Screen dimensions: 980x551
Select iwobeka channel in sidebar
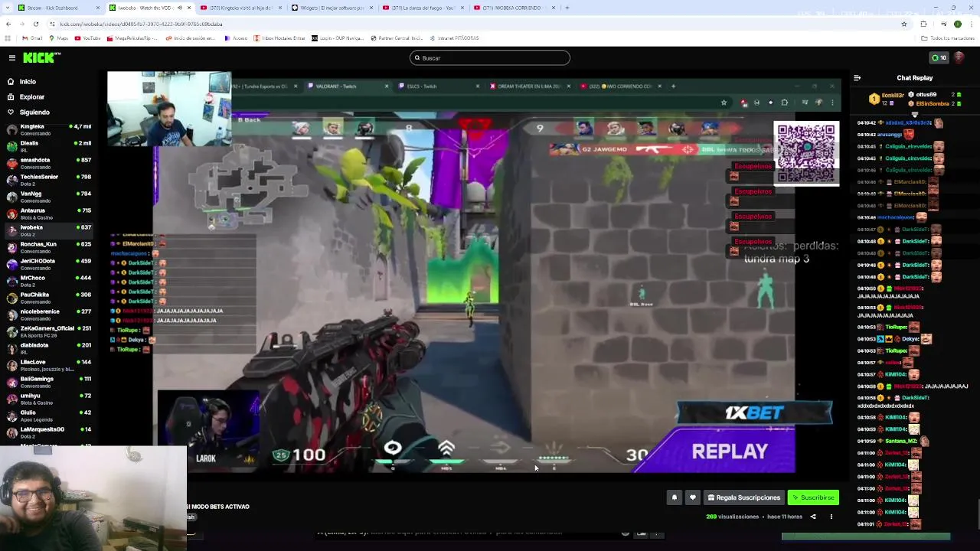click(49, 230)
